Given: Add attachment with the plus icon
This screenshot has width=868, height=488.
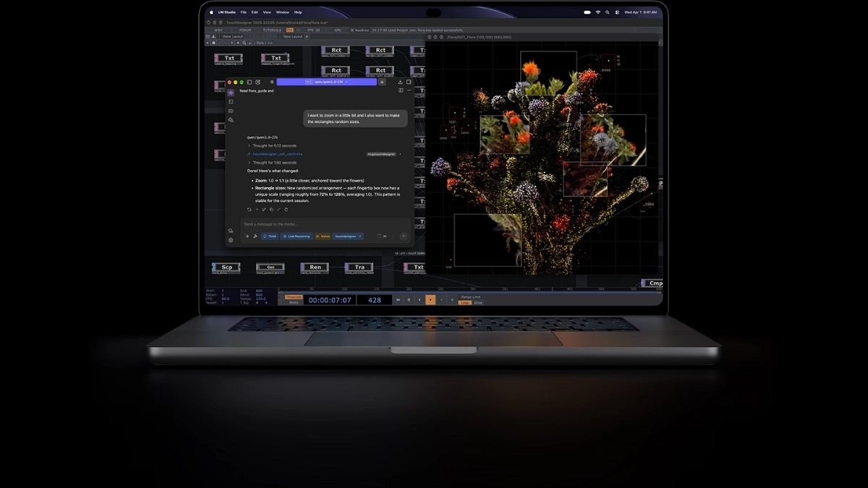Looking at the screenshot, I should [x=247, y=236].
